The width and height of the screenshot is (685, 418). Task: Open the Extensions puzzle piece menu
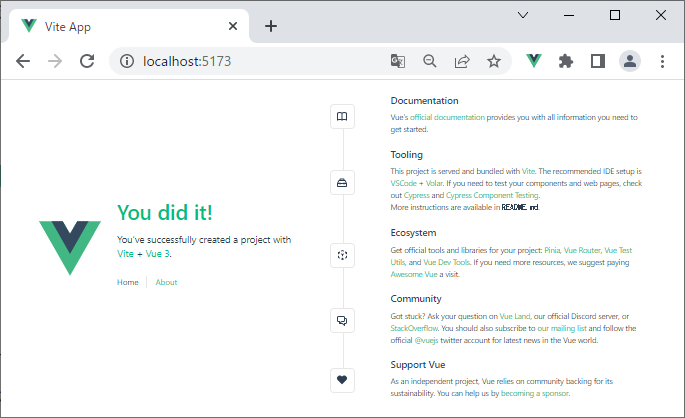coord(566,61)
